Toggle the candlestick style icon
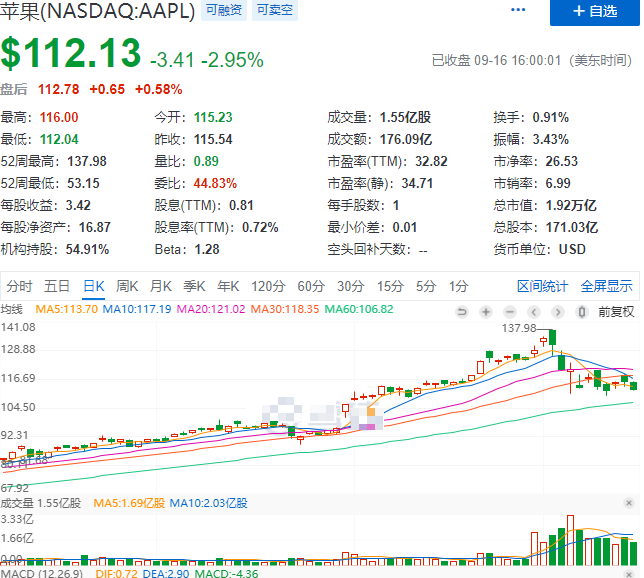 tap(582, 312)
